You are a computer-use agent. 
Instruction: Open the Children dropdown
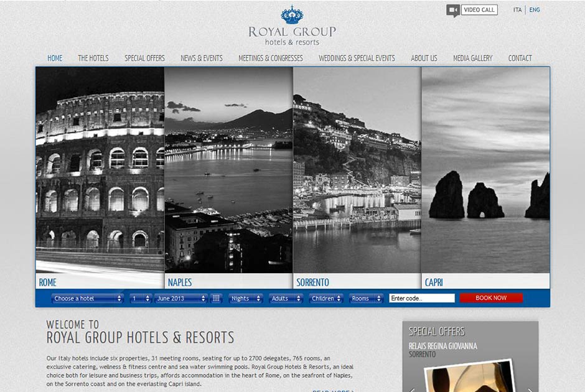tap(325, 299)
